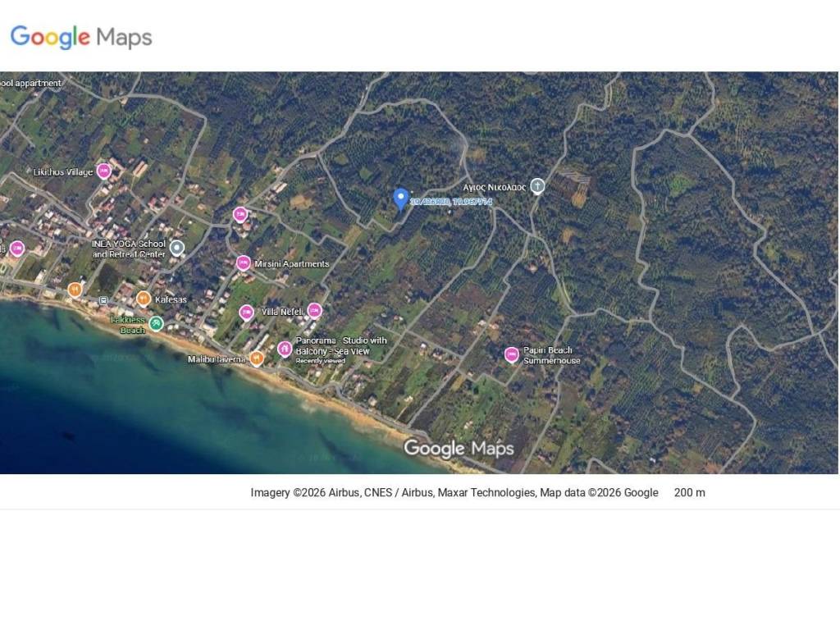
Task: Click the Google Maps logo in header
Action: coord(81,37)
